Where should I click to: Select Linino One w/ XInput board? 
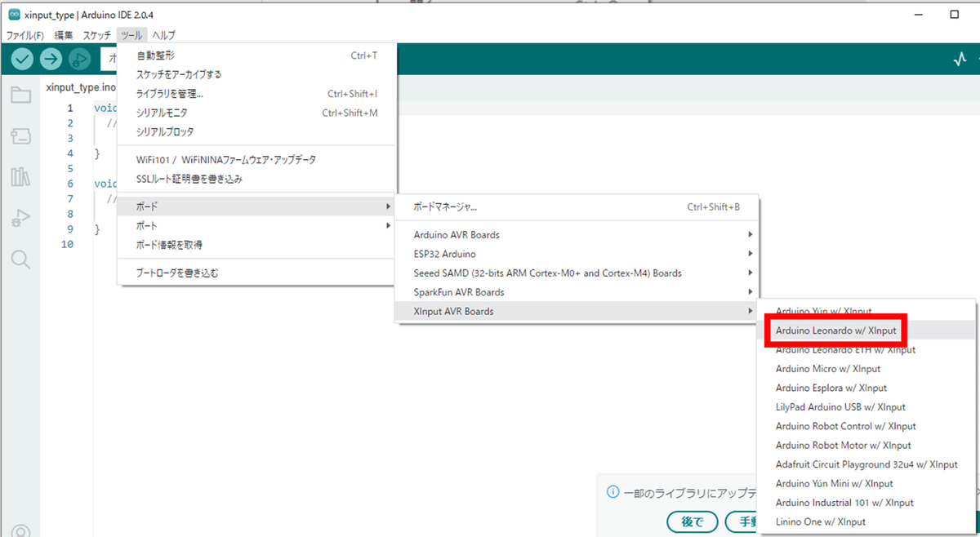pyautogui.click(x=867, y=521)
